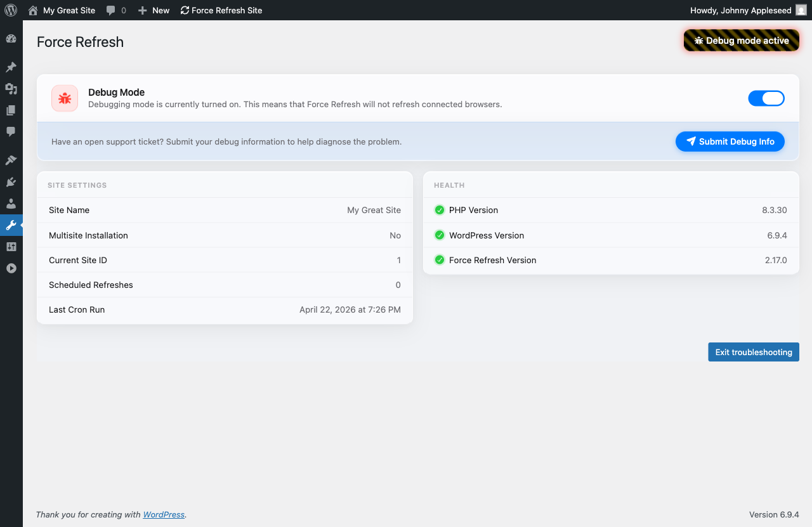
Task: Open the Media library sidebar icon
Action: pos(11,89)
